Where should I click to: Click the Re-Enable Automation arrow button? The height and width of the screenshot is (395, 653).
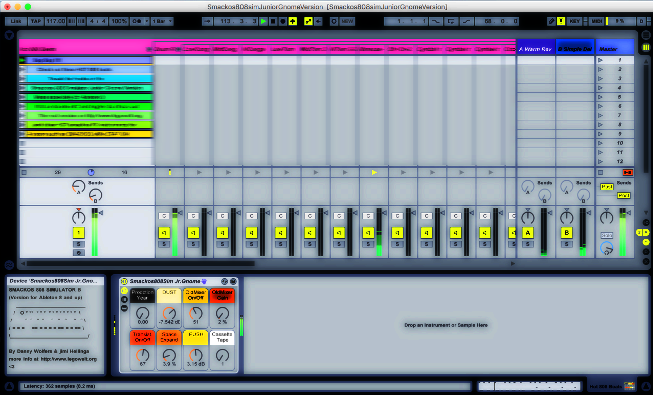pyautogui.click(x=318, y=21)
